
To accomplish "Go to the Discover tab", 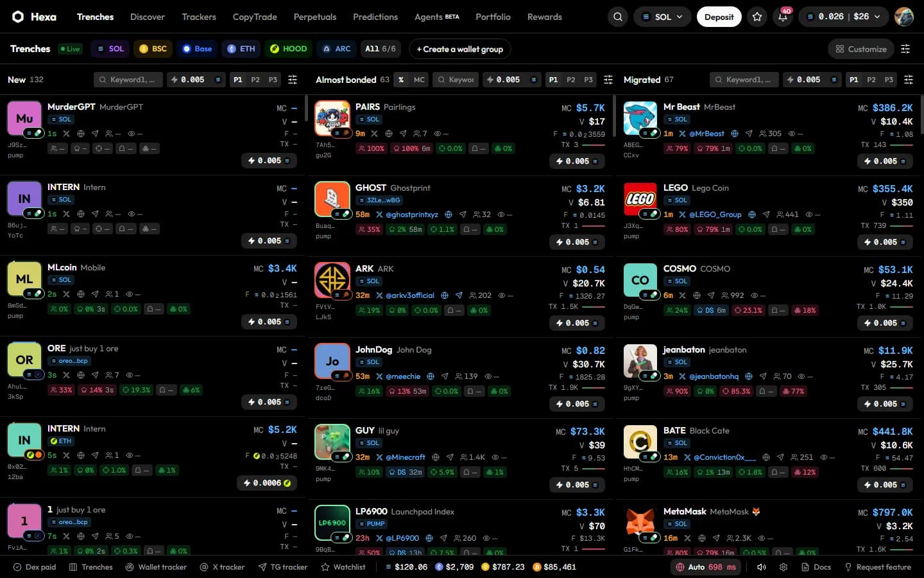I will point(148,17).
